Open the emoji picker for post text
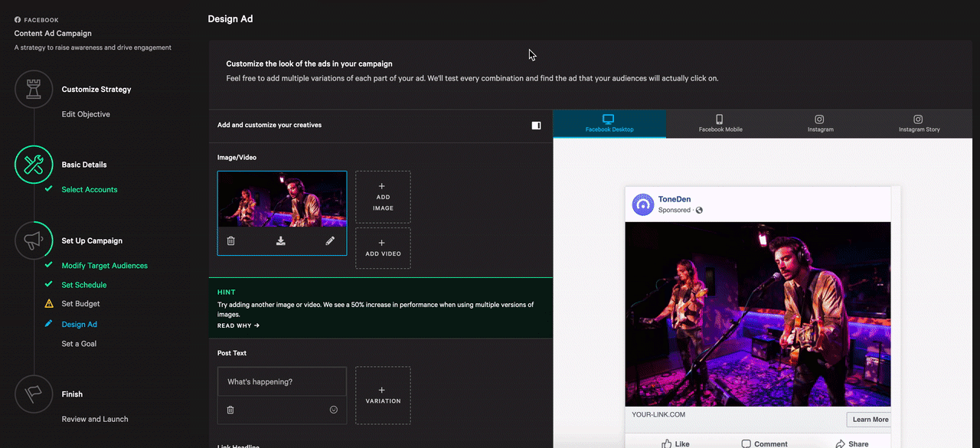The image size is (980, 448). tap(334, 410)
